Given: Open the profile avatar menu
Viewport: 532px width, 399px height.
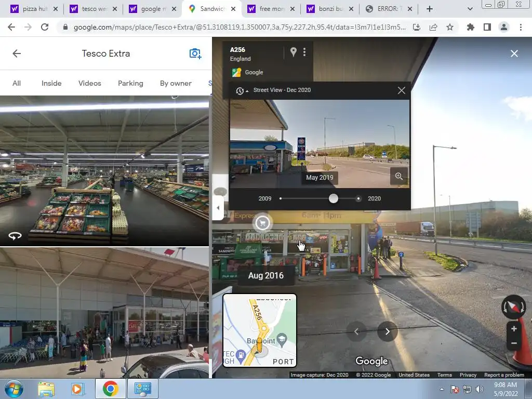Looking at the screenshot, I should pos(504,27).
